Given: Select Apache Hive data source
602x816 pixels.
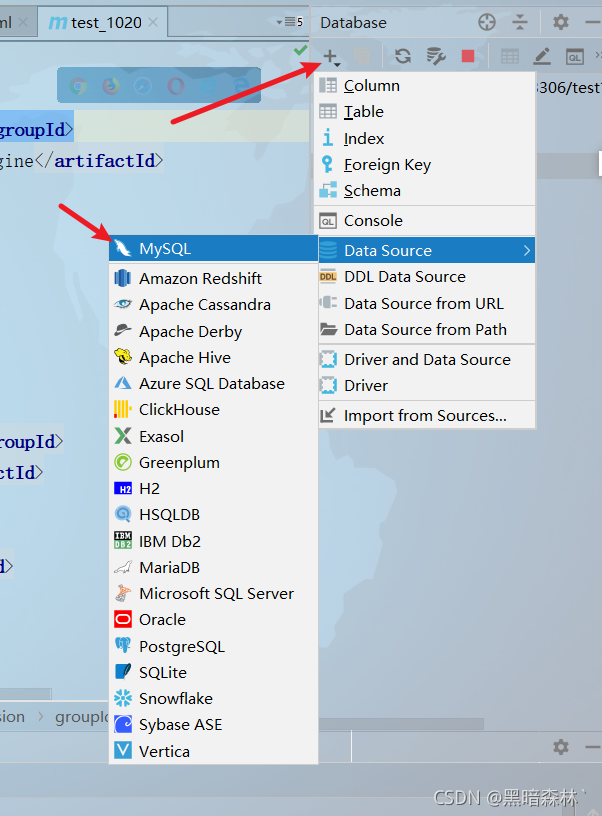Looking at the screenshot, I should click(x=213, y=358).
